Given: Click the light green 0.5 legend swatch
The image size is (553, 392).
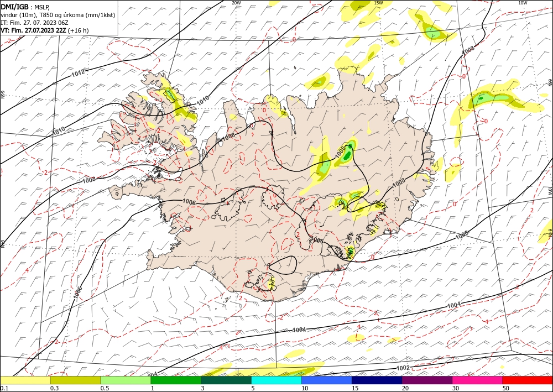Looking at the screenshot, I should pos(126,380).
